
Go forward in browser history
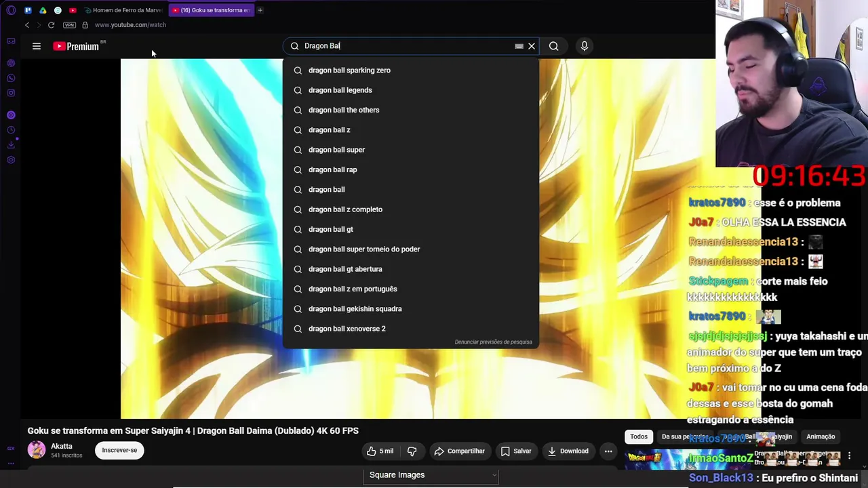click(x=39, y=25)
